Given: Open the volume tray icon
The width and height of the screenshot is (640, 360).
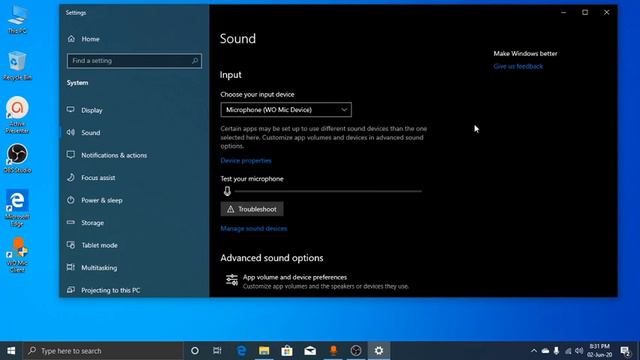Looking at the screenshot, I should tap(579, 351).
